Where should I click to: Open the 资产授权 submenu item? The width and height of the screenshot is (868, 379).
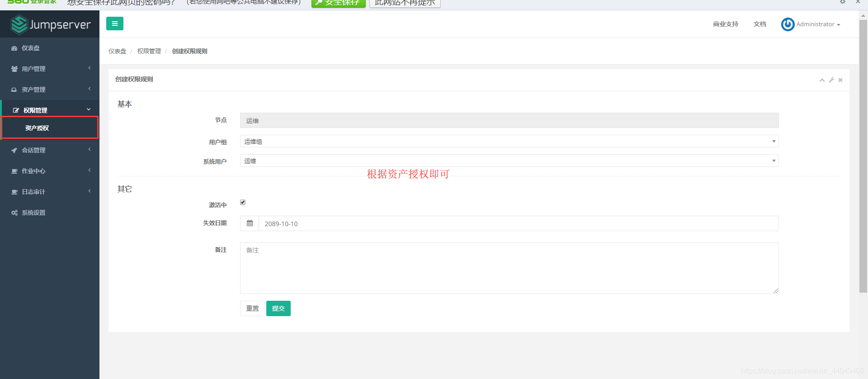(50, 128)
